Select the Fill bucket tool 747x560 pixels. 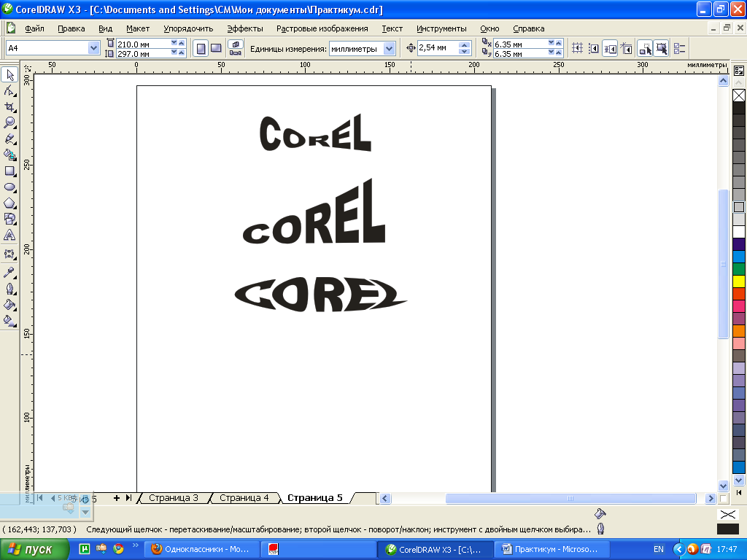[x=9, y=305]
